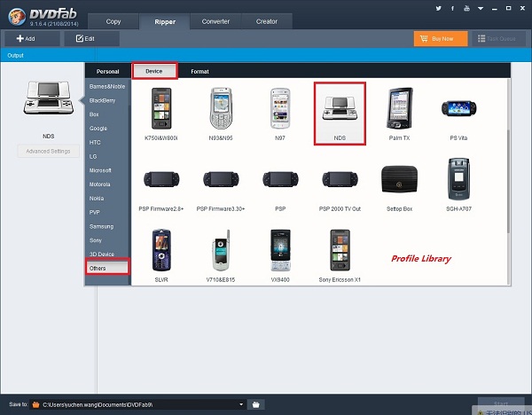Click the Save to path field
The height and width of the screenshot is (415, 532).
[138, 404]
